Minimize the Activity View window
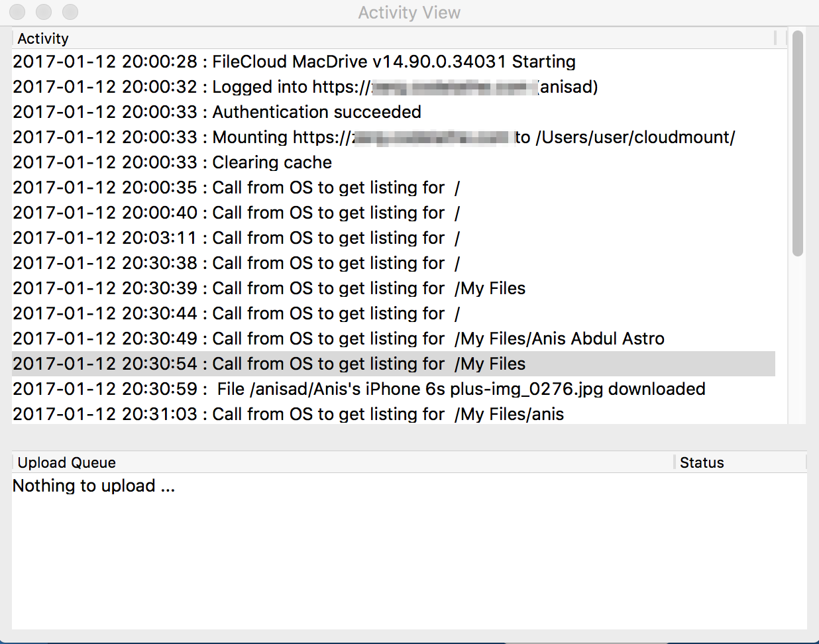The height and width of the screenshot is (644, 819). pyautogui.click(x=44, y=12)
